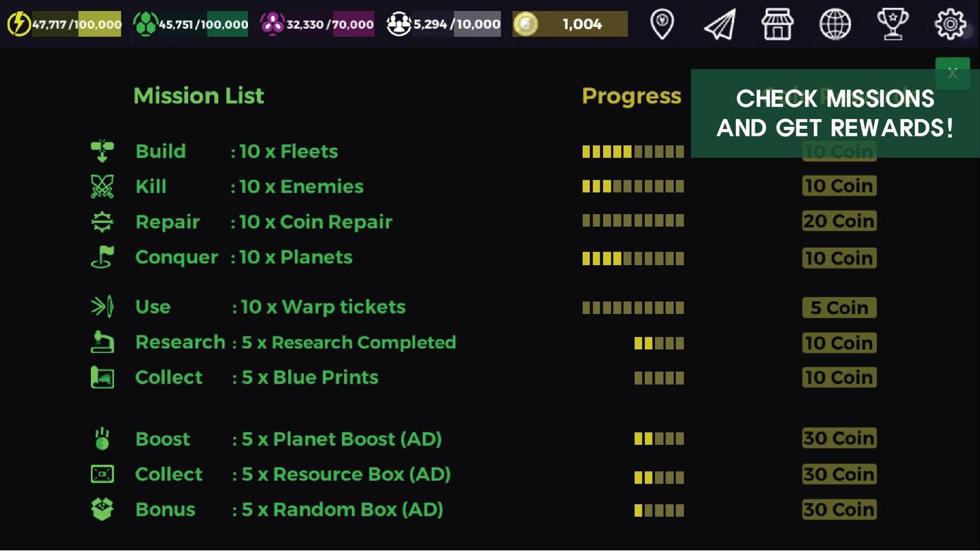
Task: Click the Kill enemies crossed-swords icon
Action: tap(102, 187)
